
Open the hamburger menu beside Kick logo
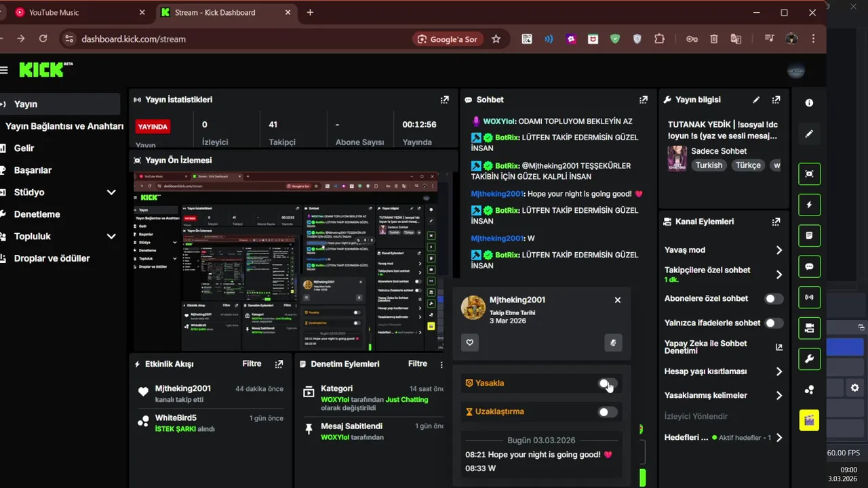(3, 70)
